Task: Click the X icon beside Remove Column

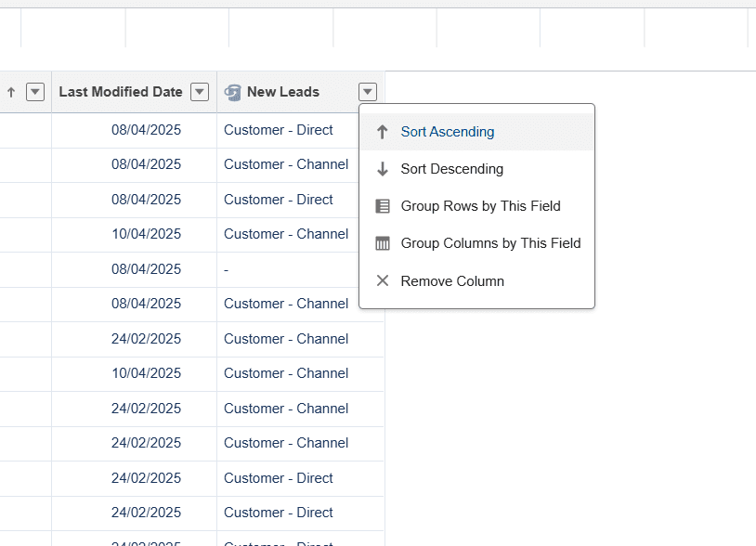Action: [383, 280]
